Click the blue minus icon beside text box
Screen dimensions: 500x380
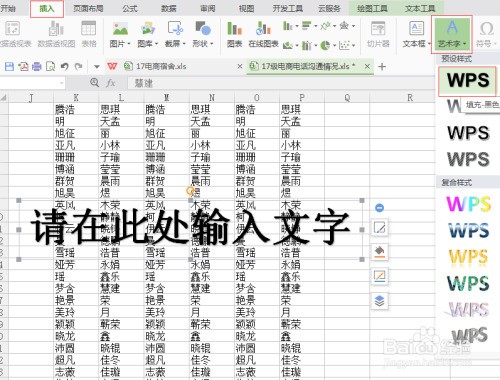(379, 208)
